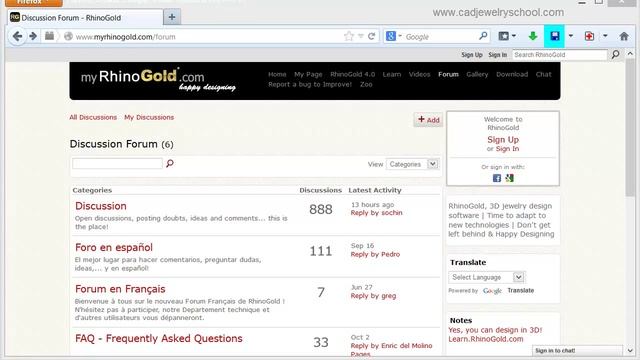Open the Chat nav item
Image resolution: width=640 pixels, height=360 pixels.
pyautogui.click(x=543, y=74)
